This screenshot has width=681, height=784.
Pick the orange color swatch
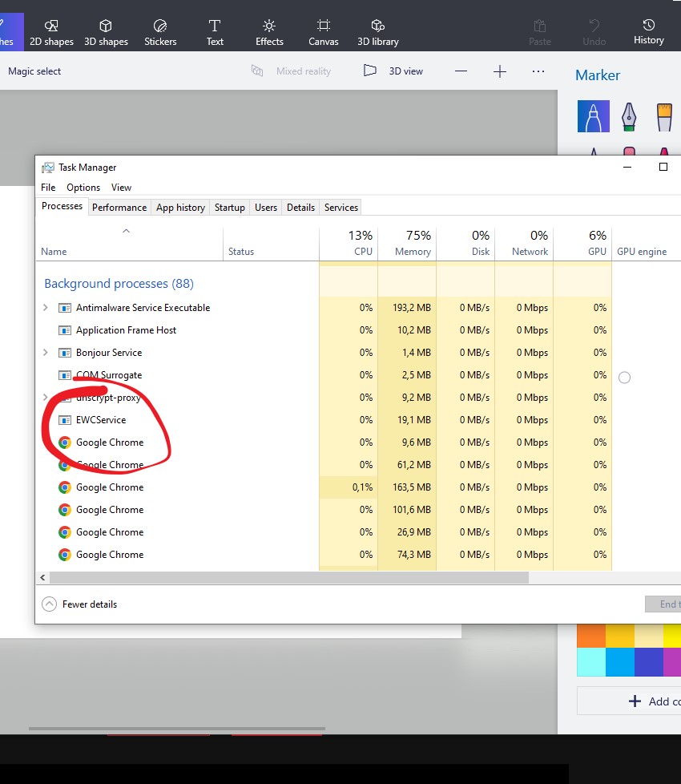(x=591, y=634)
